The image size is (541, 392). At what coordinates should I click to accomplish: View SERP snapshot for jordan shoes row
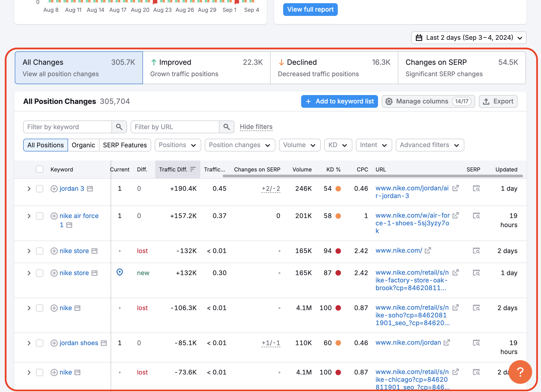pos(476,343)
